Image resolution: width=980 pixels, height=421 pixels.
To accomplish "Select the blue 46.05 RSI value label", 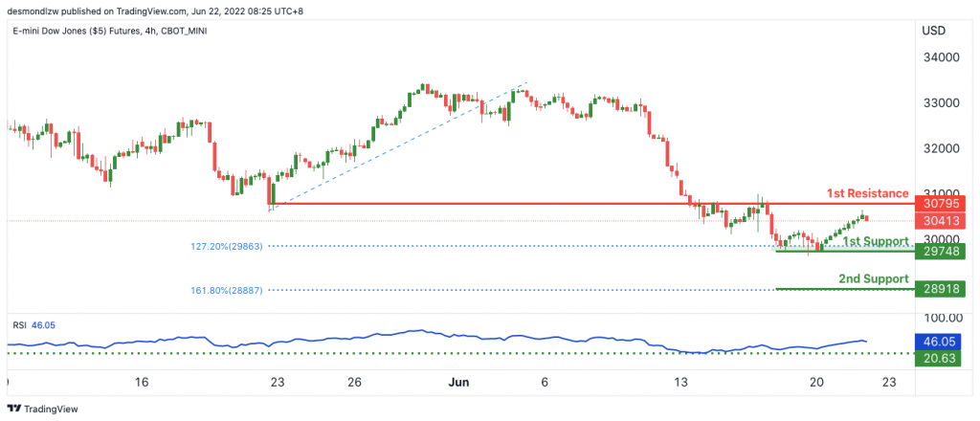I will [940, 341].
